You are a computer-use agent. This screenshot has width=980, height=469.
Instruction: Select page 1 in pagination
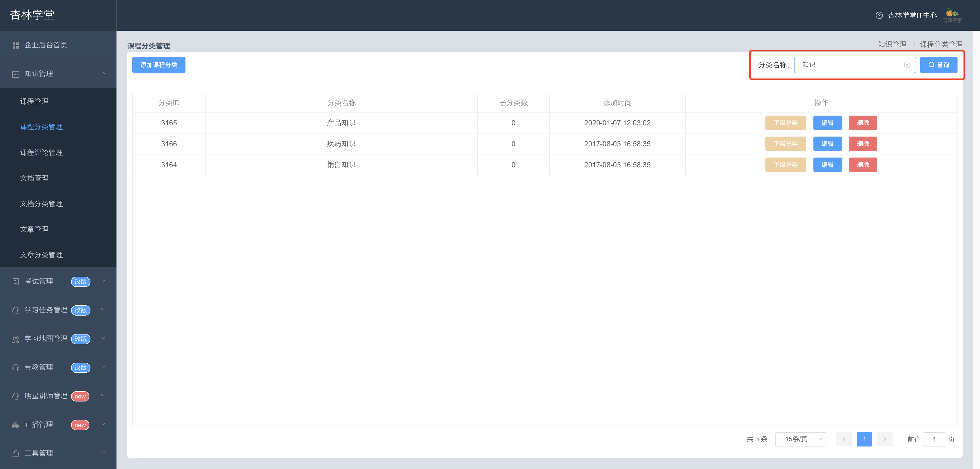tap(864, 439)
